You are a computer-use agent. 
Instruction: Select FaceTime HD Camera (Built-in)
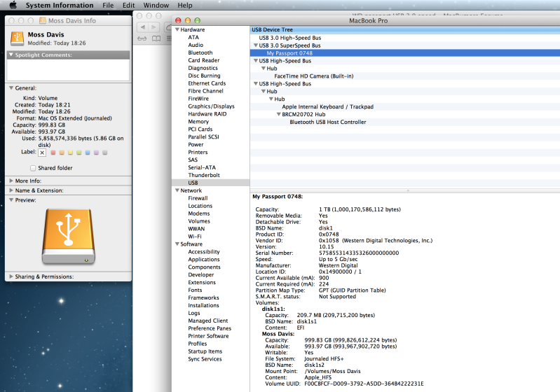pos(314,76)
